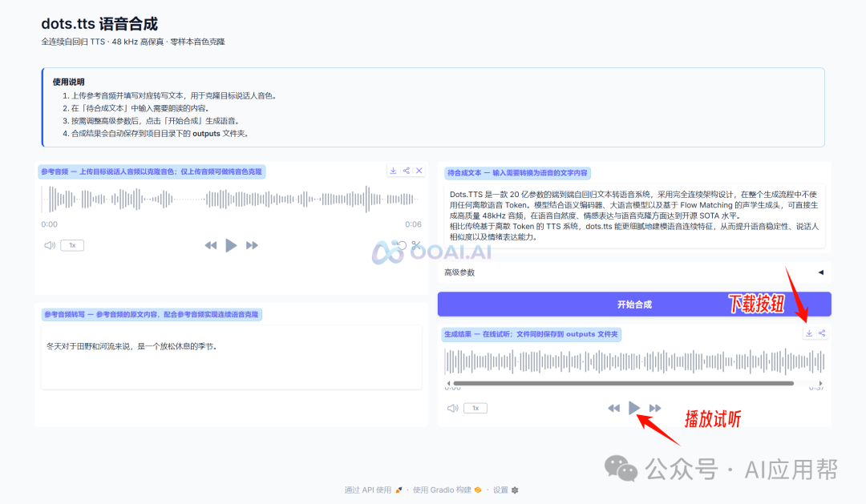The image size is (866, 504).
Task: Click the dots.tts 语音合成 title
Action: pyautogui.click(x=99, y=24)
